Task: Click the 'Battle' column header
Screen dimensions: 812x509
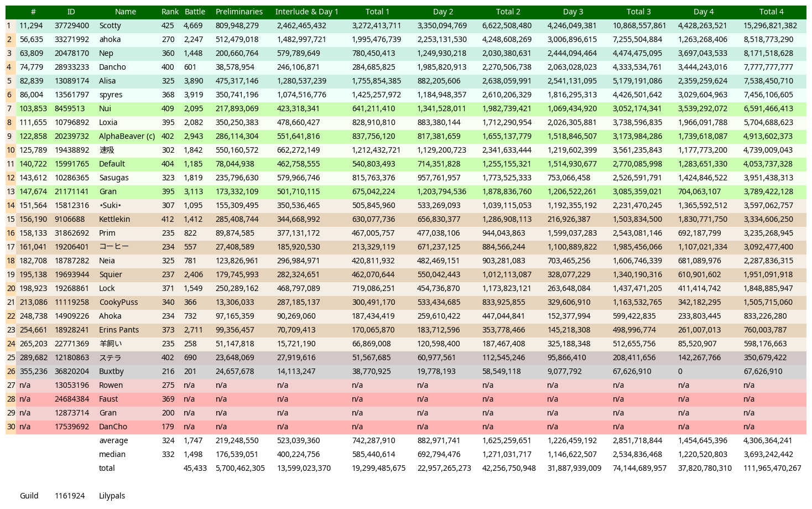Action: point(195,12)
